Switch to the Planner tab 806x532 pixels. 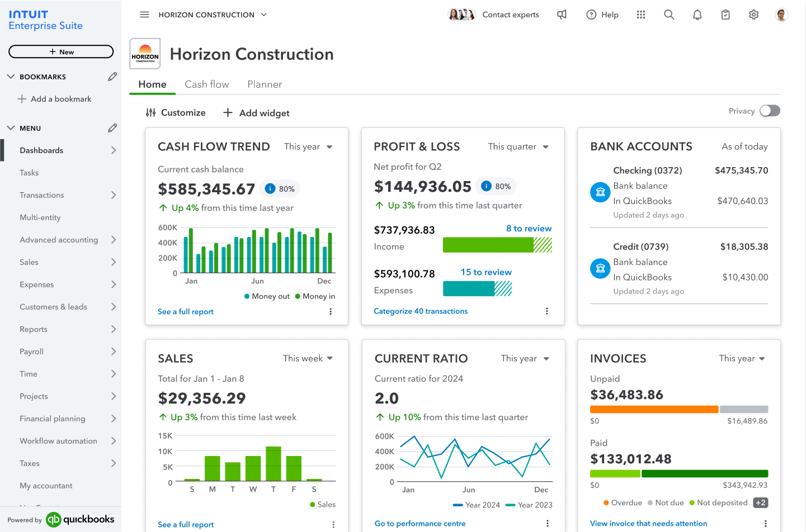point(265,84)
